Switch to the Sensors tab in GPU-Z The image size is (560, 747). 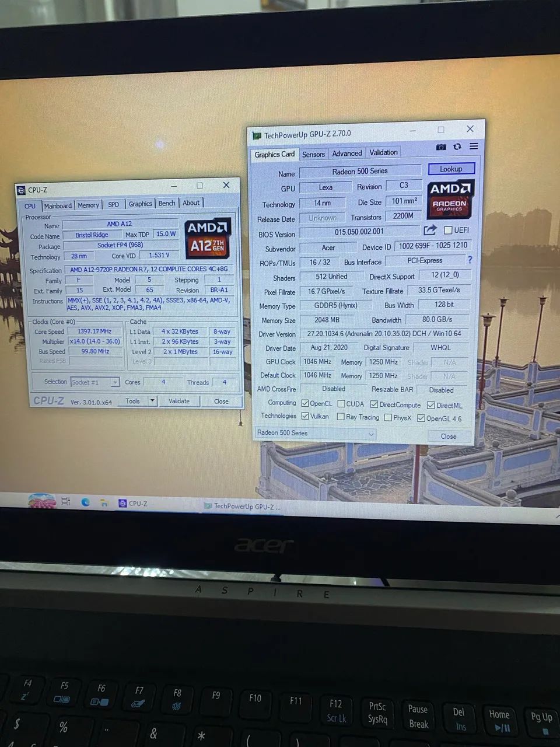(x=313, y=154)
